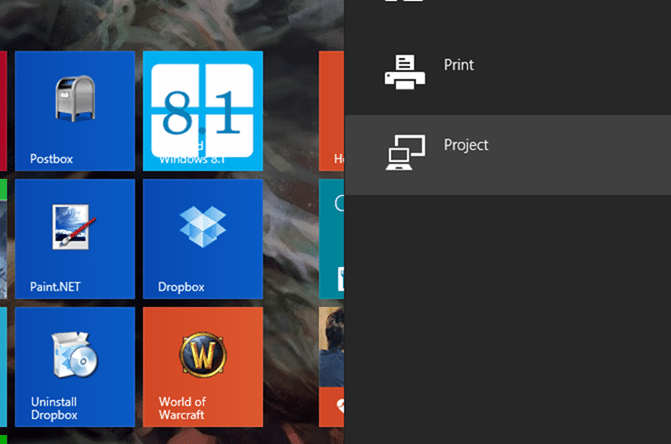Click the printer icon in Devices panel

coord(405,71)
